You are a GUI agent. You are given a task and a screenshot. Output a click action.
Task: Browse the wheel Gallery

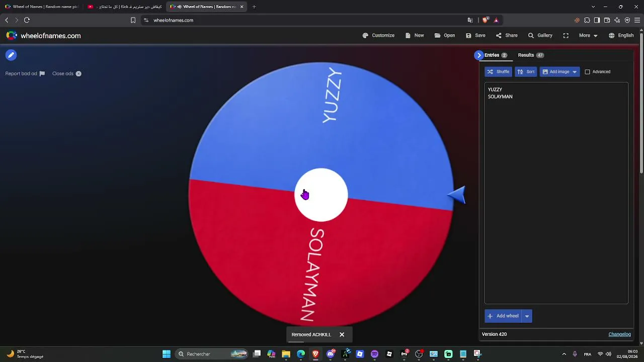(540, 36)
